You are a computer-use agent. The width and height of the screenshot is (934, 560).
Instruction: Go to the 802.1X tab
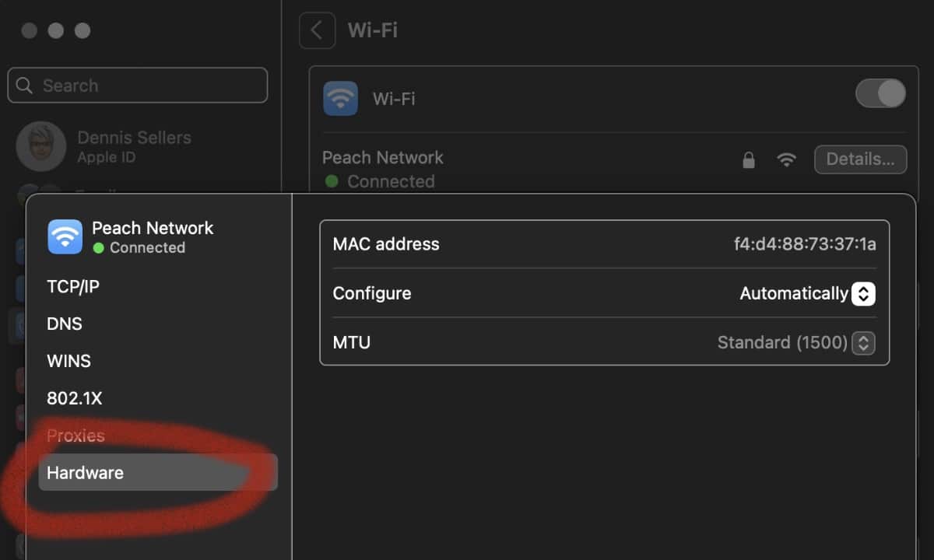click(74, 399)
